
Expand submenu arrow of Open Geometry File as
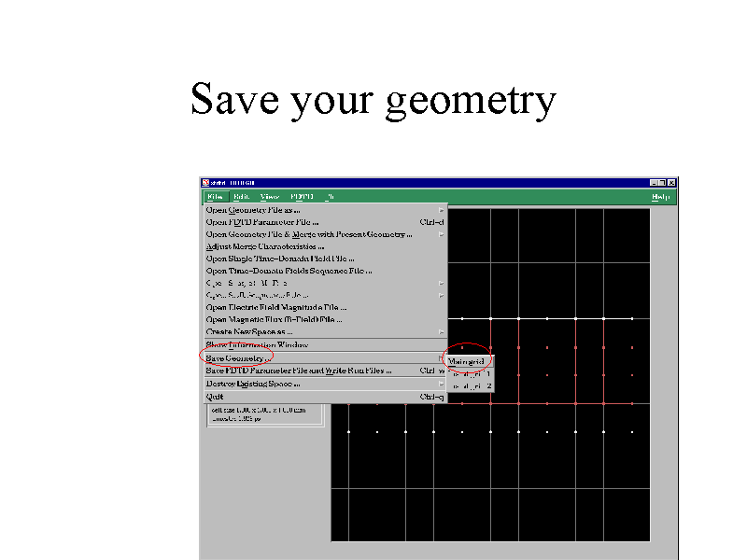click(441, 210)
